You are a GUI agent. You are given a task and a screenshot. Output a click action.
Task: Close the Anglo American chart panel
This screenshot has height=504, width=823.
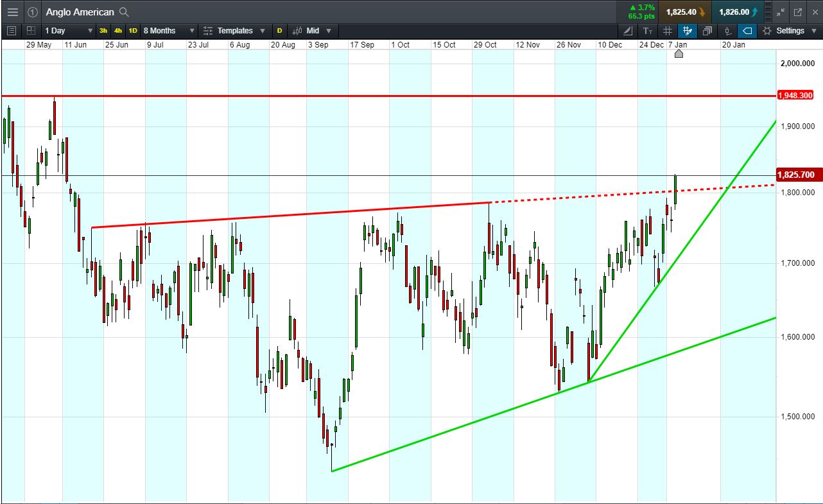pyautogui.click(x=814, y=12)
